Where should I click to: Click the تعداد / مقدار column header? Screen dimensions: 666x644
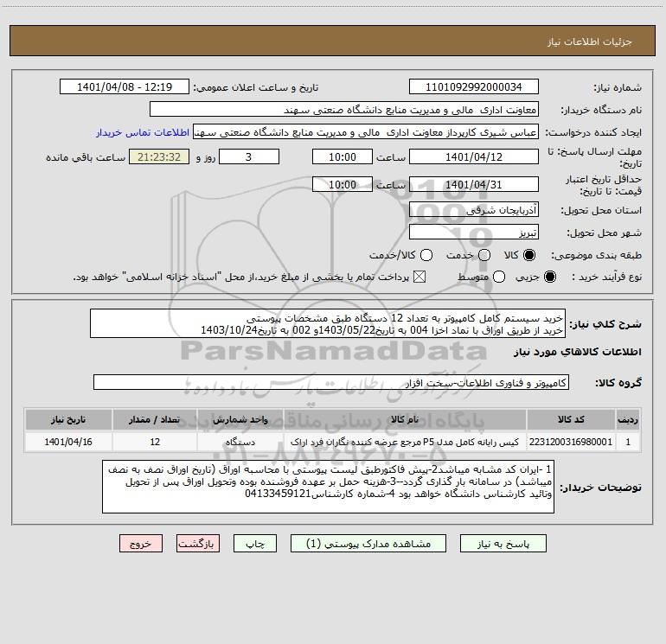155,419
